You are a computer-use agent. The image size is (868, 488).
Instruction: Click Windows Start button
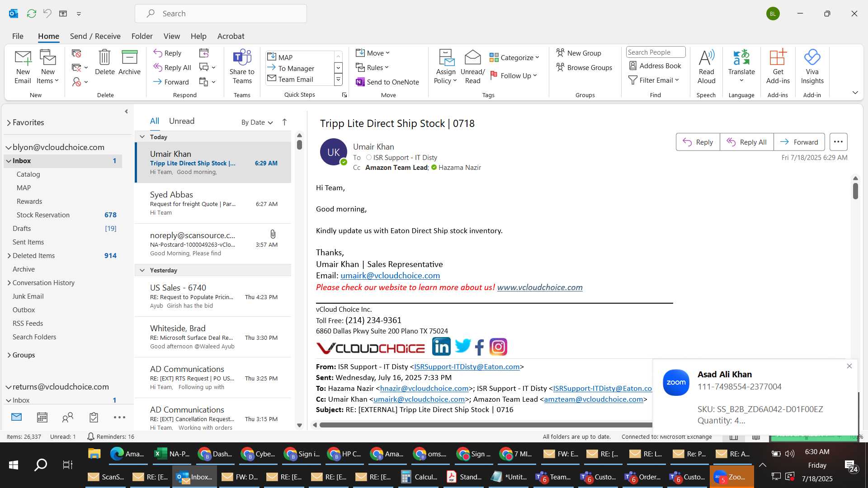(14, 465)
